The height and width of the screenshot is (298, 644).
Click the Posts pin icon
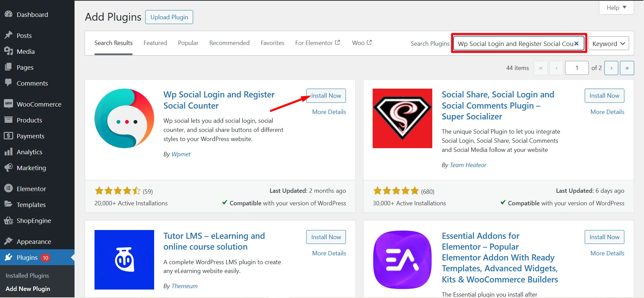tap(8, 35)
